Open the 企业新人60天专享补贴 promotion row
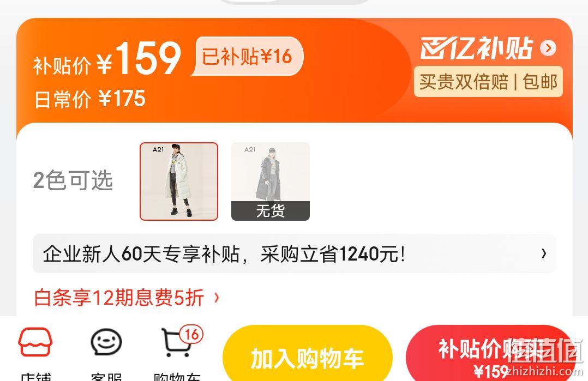 click(295, 253)
